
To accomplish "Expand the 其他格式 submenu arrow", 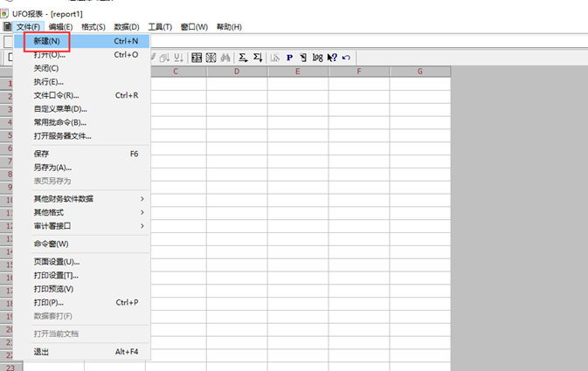I will (x=142, y=212).
